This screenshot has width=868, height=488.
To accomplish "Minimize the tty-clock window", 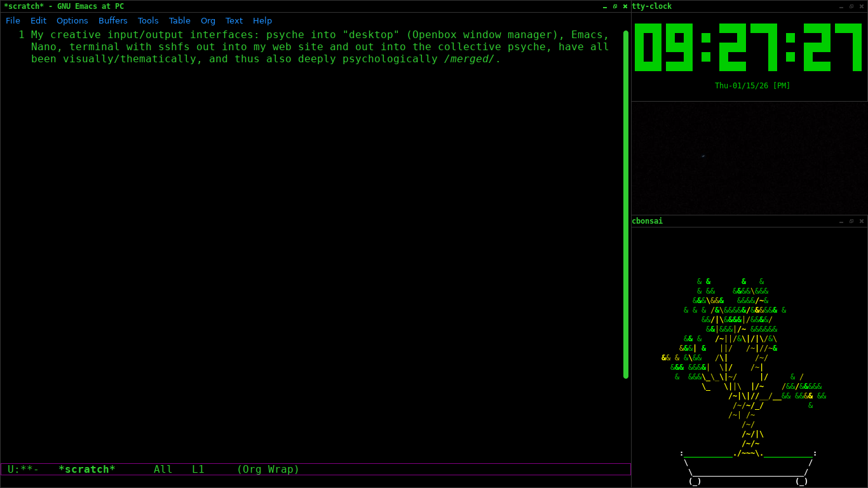I will (841, 6).
